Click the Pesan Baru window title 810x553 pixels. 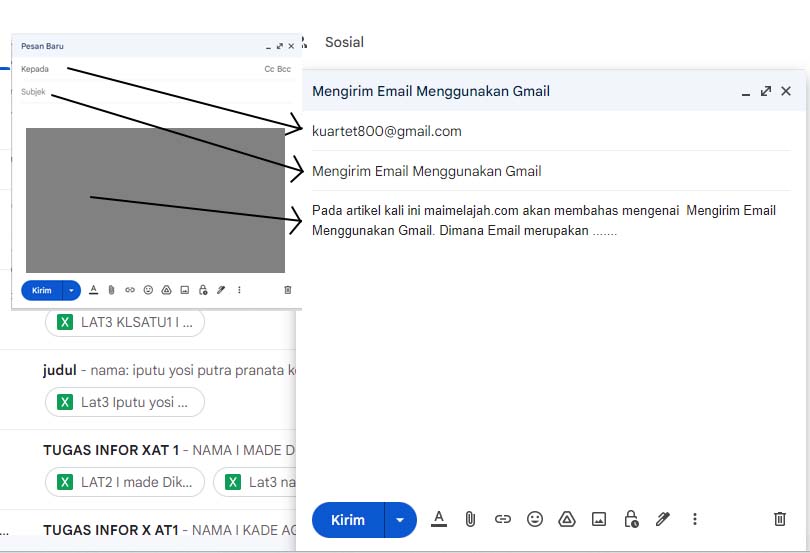42,46
